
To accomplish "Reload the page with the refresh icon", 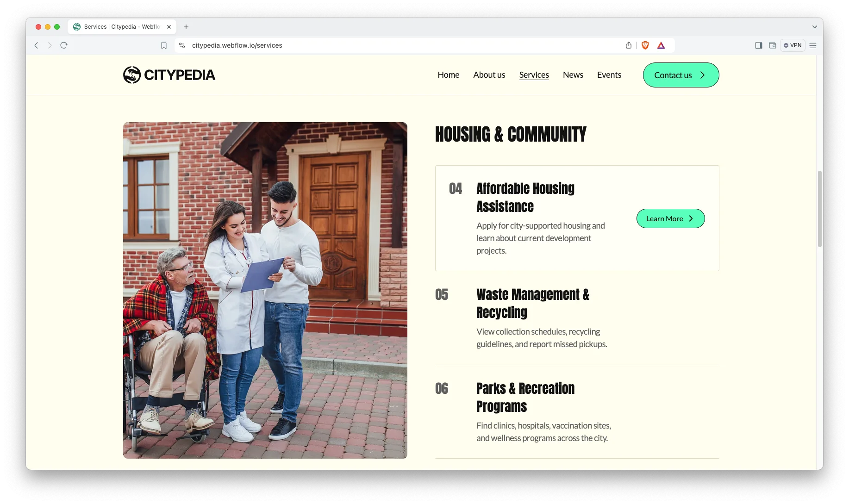I will click(64, 45).
